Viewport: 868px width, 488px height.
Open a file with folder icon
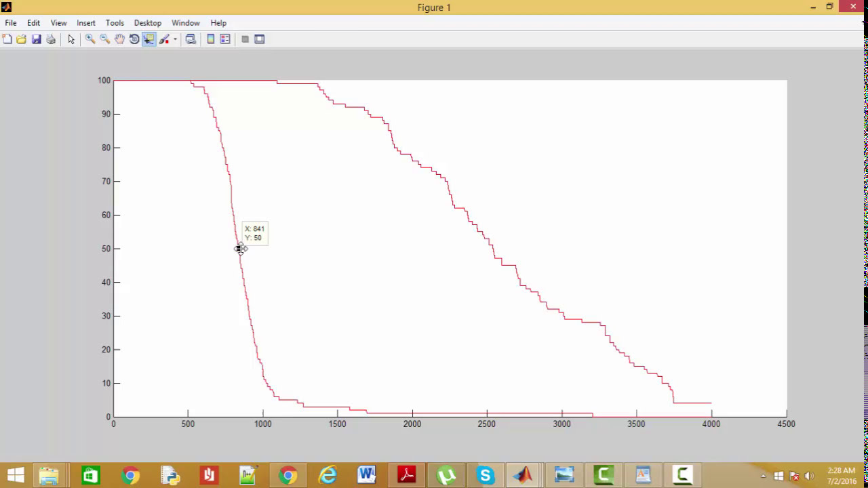tap(22, 39)
